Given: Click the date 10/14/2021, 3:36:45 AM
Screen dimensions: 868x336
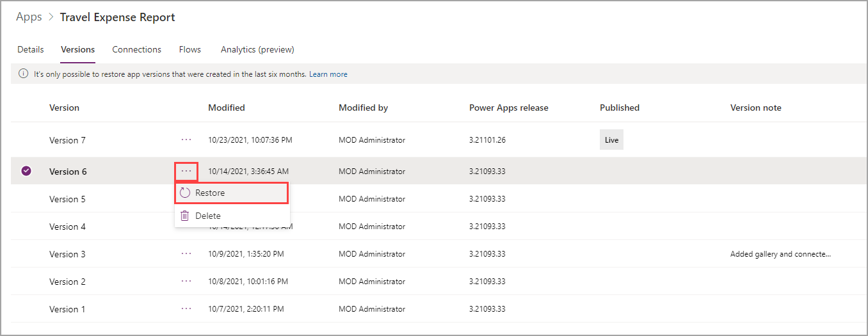Looking at the screenshot, I should tap(248, 171).
